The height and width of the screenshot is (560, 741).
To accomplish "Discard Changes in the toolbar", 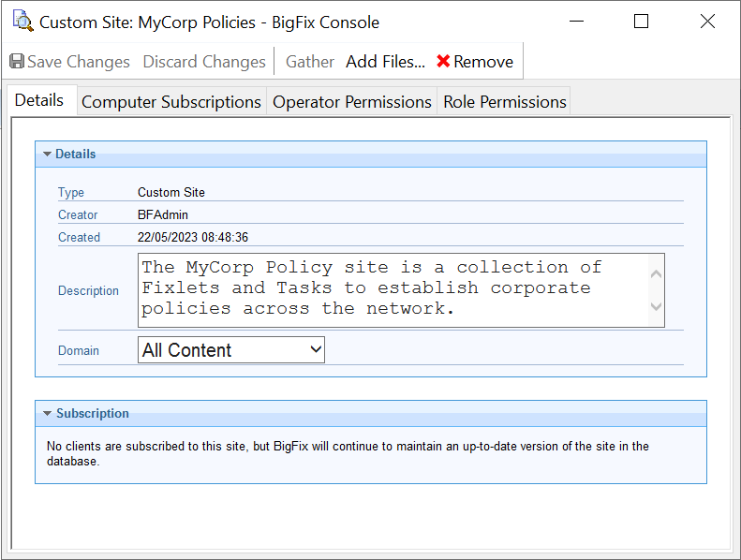I will coord(204,62).
